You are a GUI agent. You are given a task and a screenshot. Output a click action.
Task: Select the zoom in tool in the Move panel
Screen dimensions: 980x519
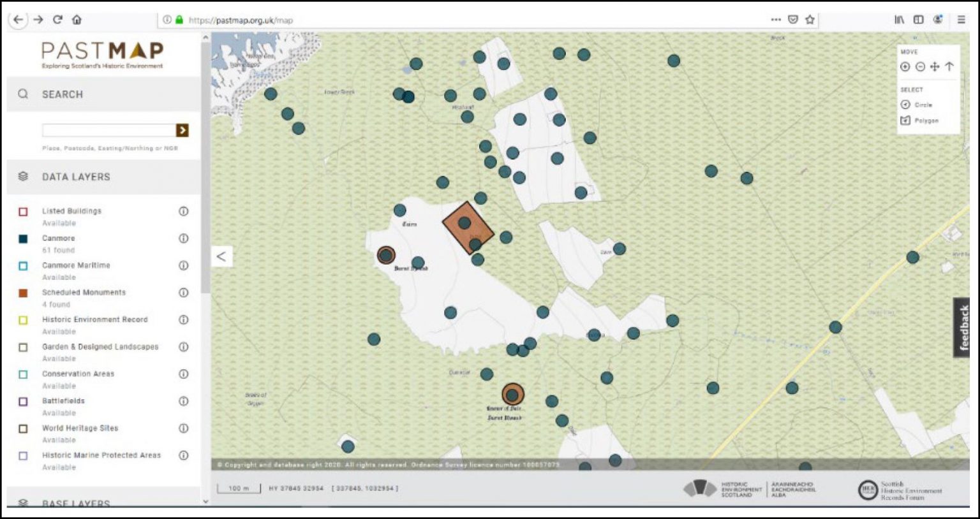pos(907,66)
